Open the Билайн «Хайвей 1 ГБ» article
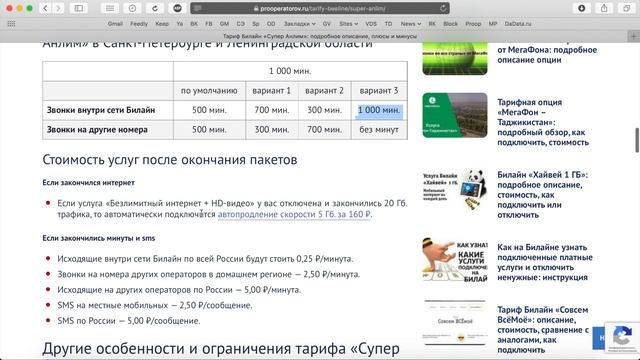The image size is (640, 360). pos(542,195)
